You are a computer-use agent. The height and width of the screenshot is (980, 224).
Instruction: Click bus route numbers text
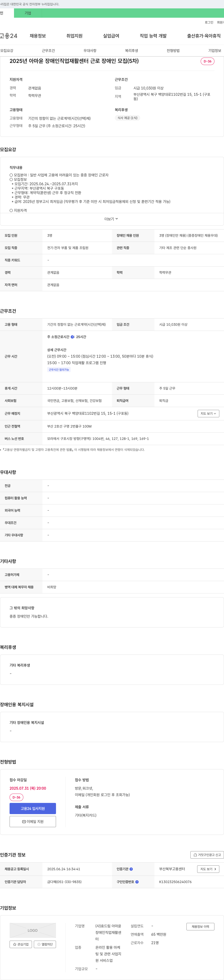(98, 439)
